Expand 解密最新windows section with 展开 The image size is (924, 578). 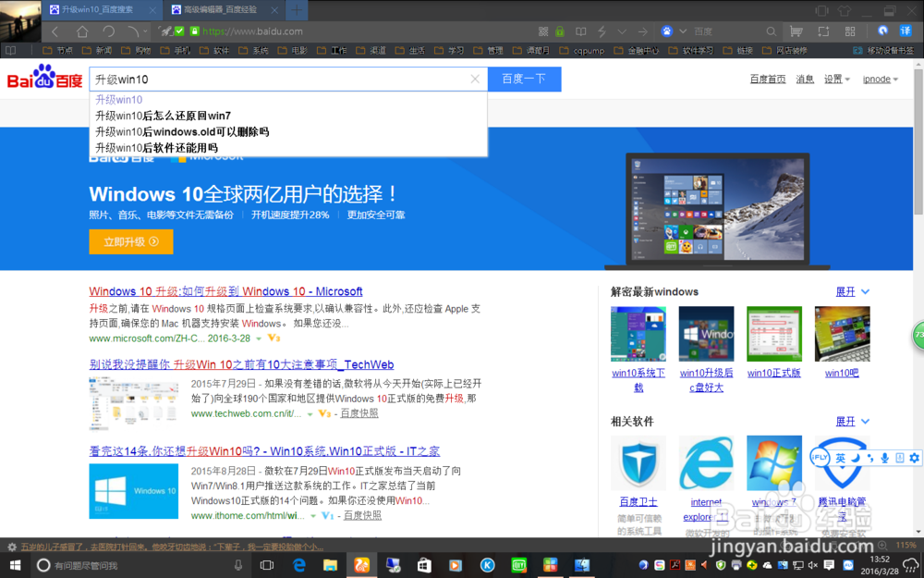(852, 291)
